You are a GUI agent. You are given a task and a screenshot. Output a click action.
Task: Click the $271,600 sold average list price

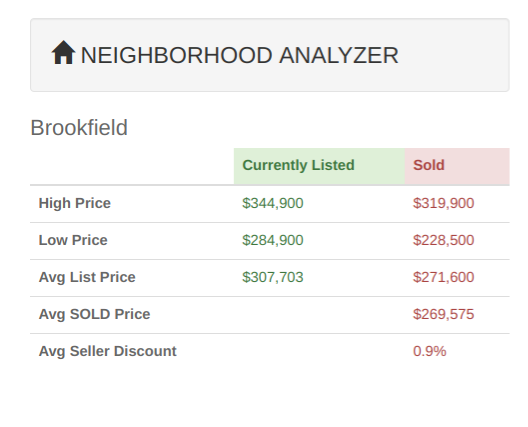(443, 277)
